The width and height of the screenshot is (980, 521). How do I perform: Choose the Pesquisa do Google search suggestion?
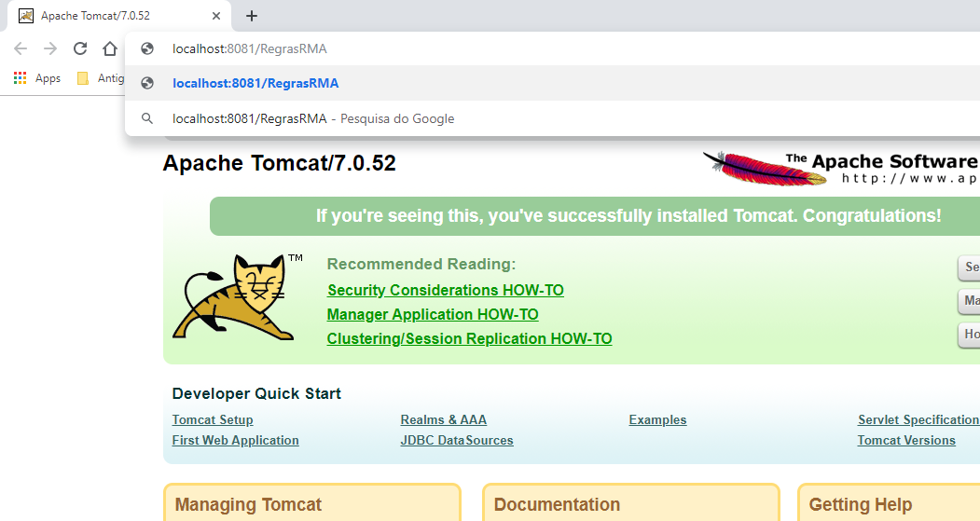click(x=553, y=118)
